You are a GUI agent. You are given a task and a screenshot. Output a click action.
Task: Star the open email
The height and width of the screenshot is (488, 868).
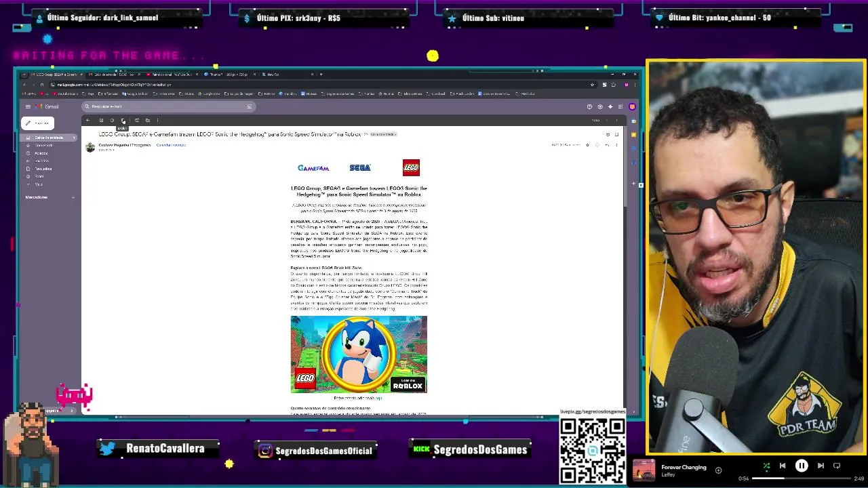[x=587, y=145]
